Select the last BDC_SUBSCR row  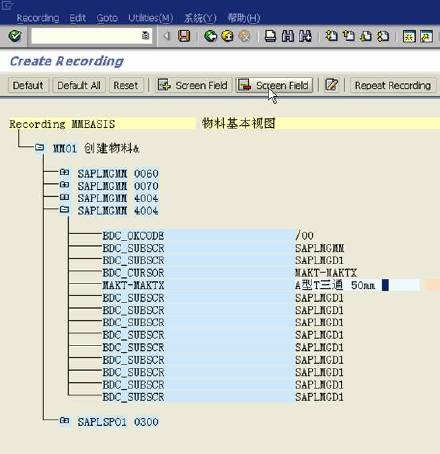tap(199, 397)
